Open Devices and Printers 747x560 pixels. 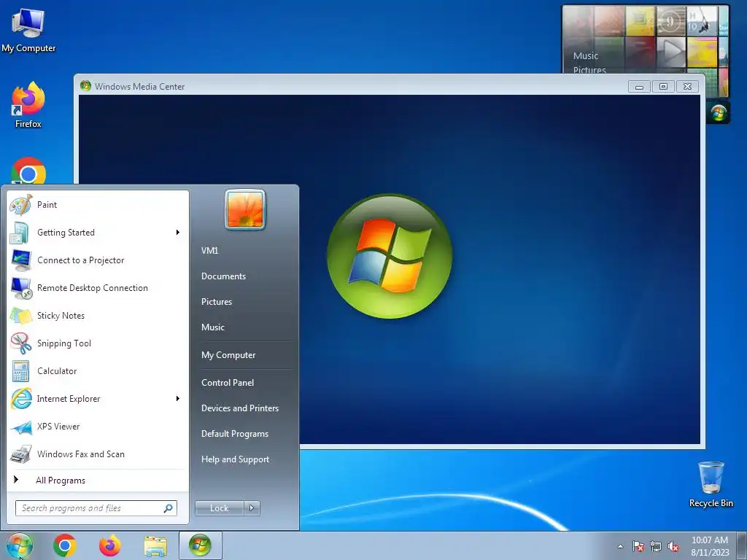tap(239, 408)
